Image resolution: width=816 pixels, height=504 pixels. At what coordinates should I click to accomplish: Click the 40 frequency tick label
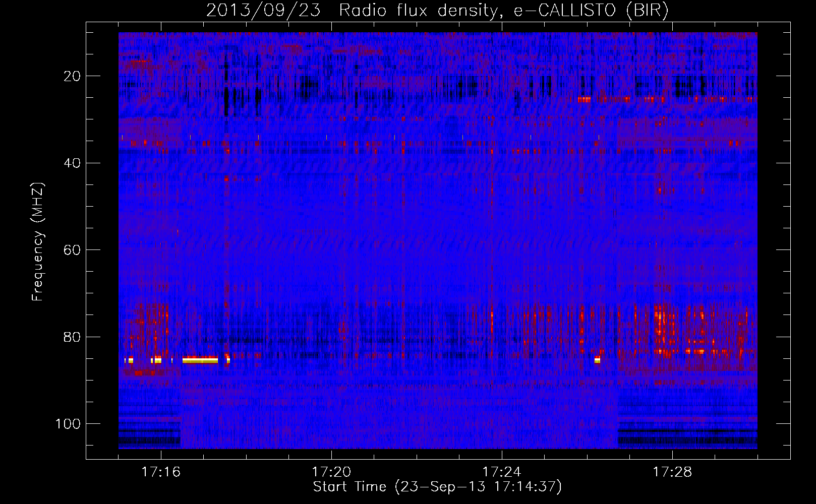point(73,163)
